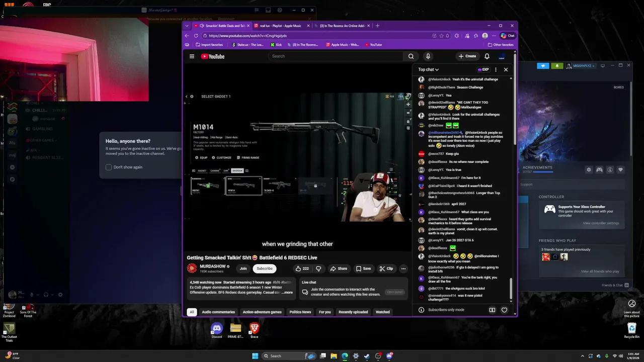
Task: Reload the YouTube page
Action: coord(196,36)
